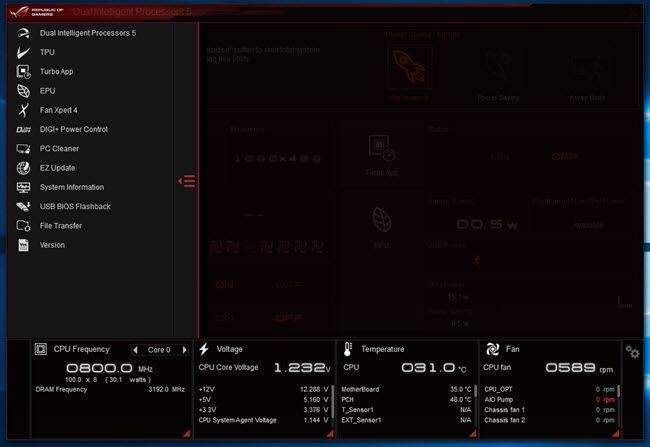Expand the Temperature panel corner triangle
This screenshot has height=447, width=650.
pos(473,433)
